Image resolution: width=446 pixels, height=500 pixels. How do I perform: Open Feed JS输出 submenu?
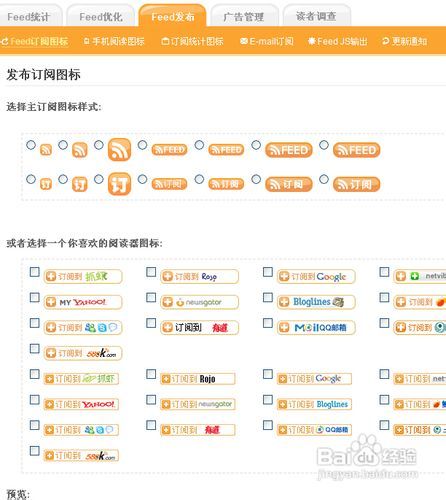[338, 41]
